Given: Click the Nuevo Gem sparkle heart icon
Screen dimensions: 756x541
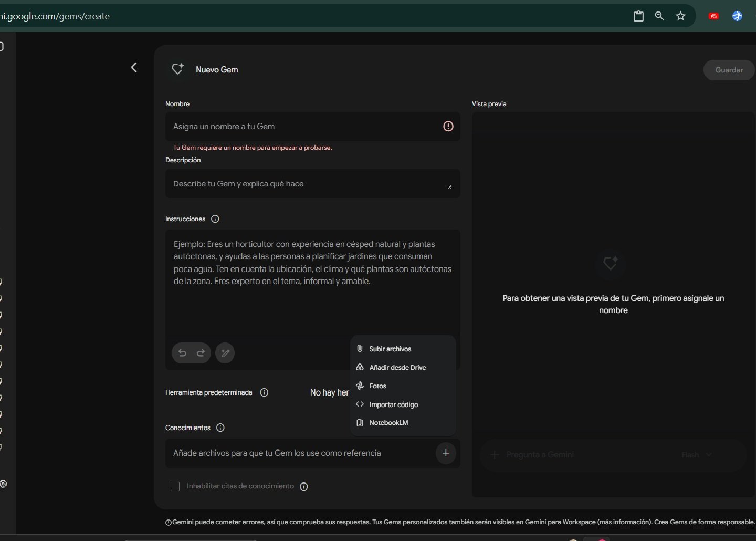Looking at the screenshot, I should [x=177, y=69].
